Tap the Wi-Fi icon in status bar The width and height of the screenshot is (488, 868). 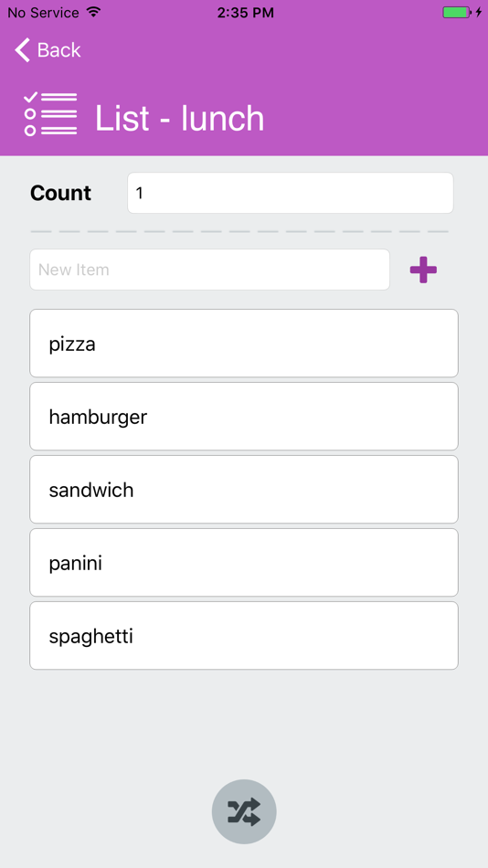click(94, 12)
